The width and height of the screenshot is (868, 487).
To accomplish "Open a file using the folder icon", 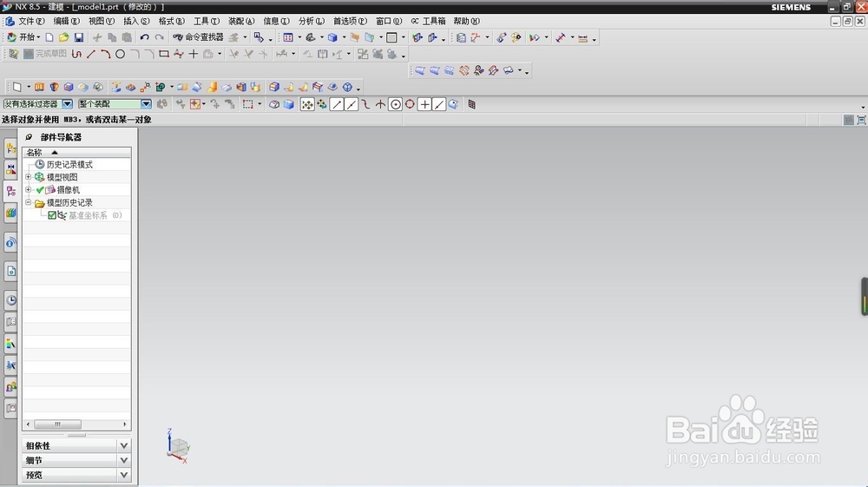I will (x=63, y=37).
